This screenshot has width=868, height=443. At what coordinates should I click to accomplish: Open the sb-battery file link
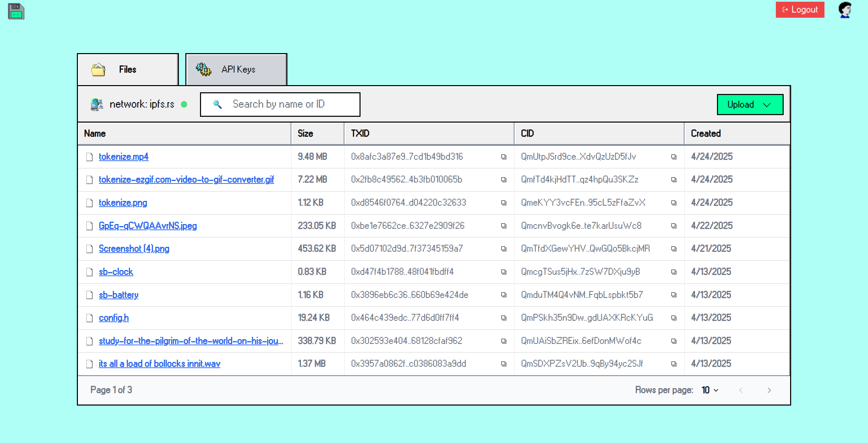click(x=118, y=295)
